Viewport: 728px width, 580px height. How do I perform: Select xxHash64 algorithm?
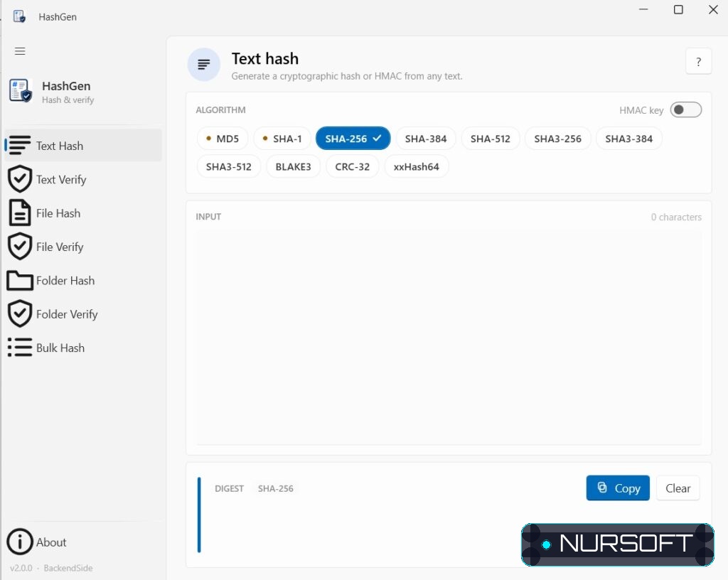416,166
